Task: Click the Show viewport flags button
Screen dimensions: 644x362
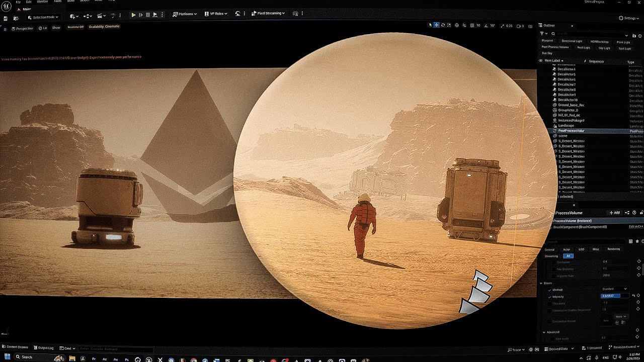Action: point(56,28)
